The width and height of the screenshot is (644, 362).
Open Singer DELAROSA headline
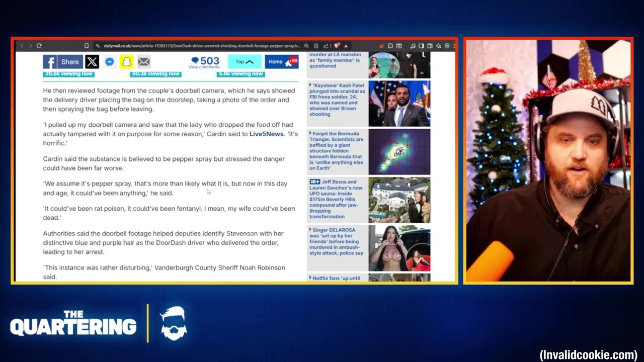click(x=336, y=241)
